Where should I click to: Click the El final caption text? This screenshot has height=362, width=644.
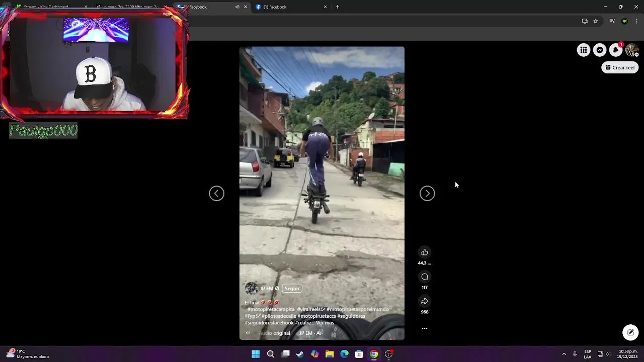[252, 303]
